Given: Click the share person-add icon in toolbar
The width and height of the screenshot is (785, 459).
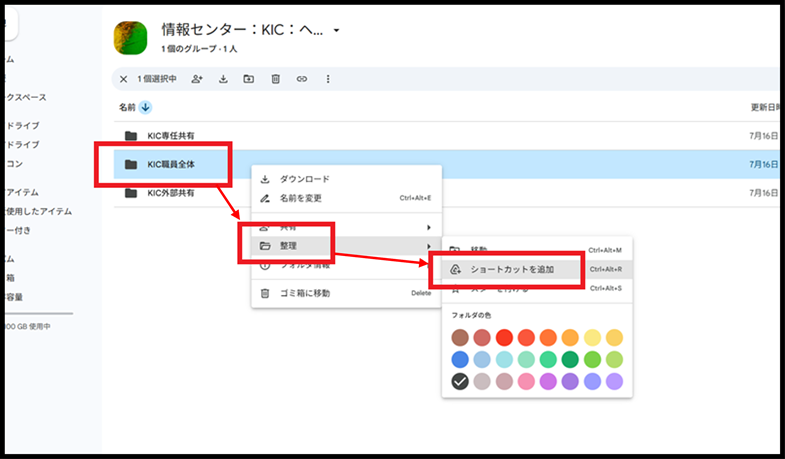Looking at the screenshot, I should pos(197,79).
